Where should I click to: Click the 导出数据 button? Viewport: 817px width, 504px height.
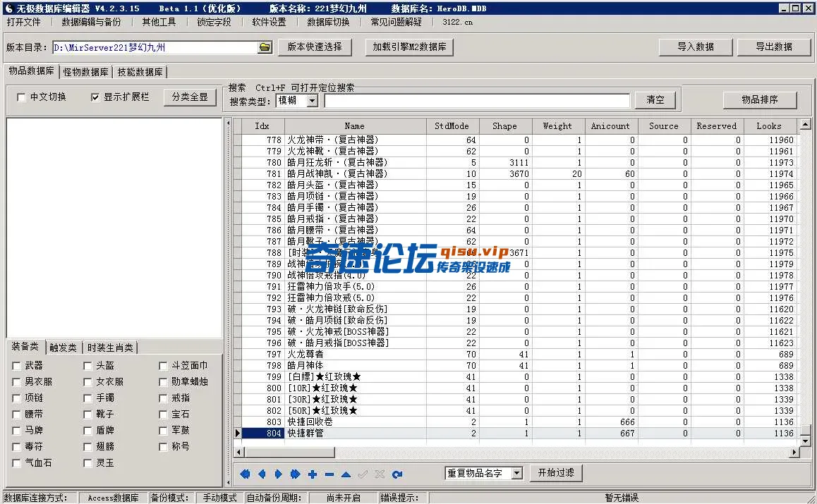[x=774, y=47]
